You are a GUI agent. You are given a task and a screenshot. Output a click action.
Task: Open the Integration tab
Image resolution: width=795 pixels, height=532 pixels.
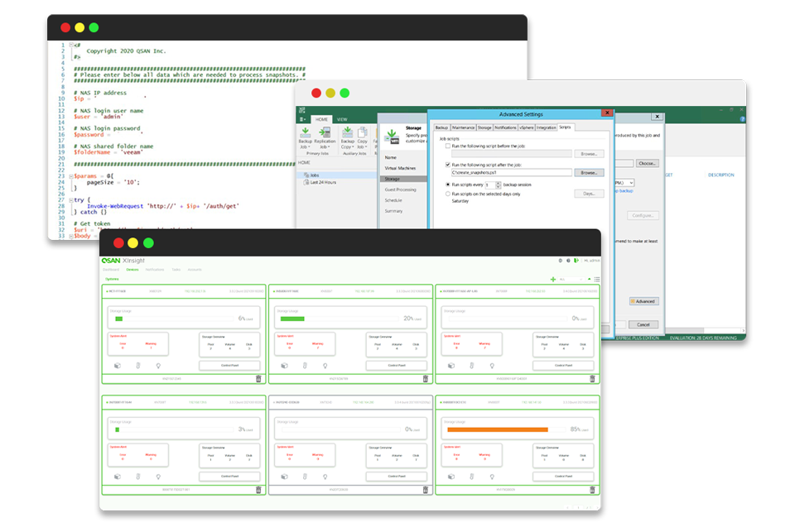click(546, 127)
